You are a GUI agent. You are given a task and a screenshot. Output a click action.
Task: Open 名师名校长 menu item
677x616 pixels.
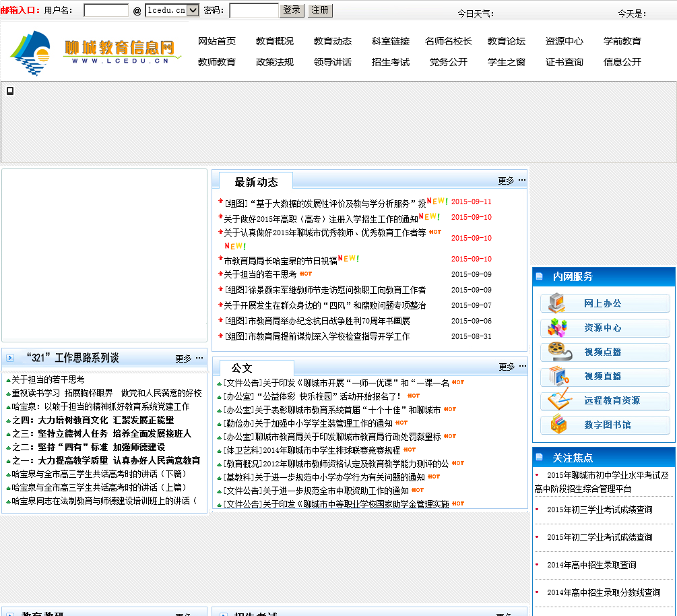(448, 41)
